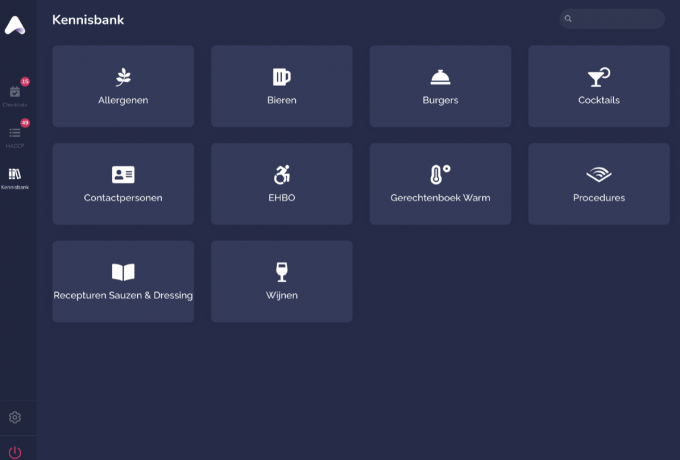The width and height of the screenshot is (680, 460).
Task: Select Kennisbank in the sidebar
Action: click(15, 177)
